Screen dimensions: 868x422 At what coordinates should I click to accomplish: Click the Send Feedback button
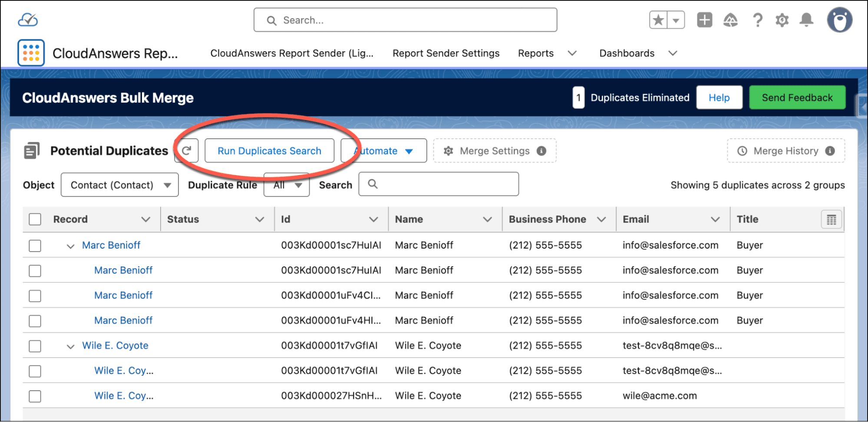(x=797, y=97)
